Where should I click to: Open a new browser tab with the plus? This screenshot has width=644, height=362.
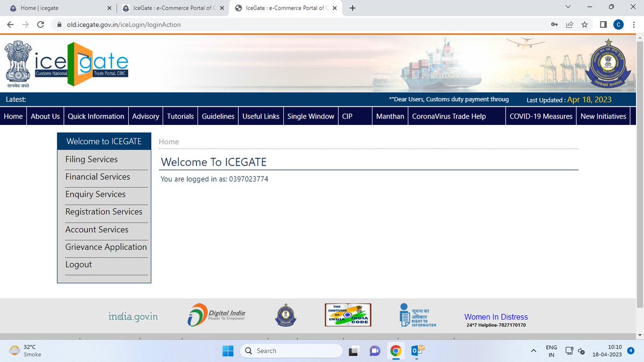(353, 8)
